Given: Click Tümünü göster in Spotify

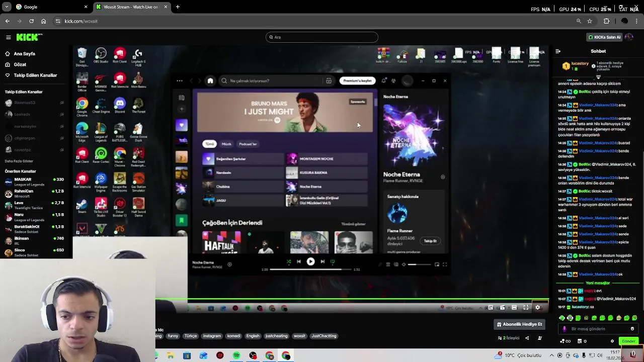Looking at the screenshot, I should pyautogui.click(x=353, y=224).
